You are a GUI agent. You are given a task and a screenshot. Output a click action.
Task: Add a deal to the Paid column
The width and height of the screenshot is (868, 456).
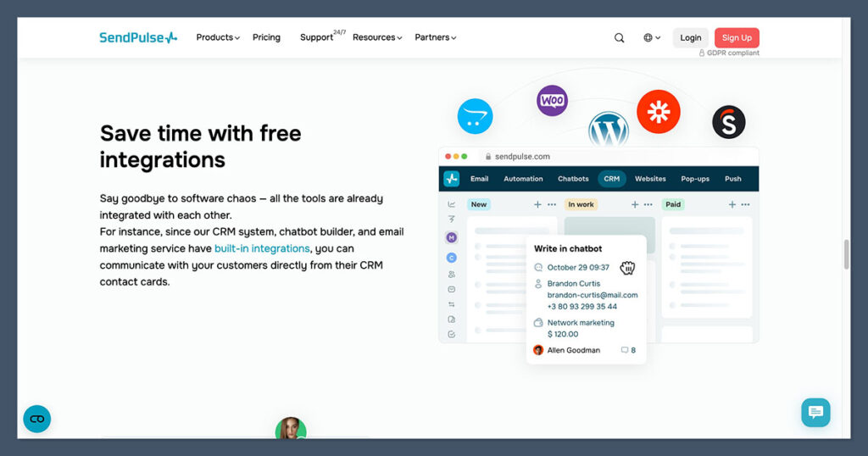[x=732, y=204]
